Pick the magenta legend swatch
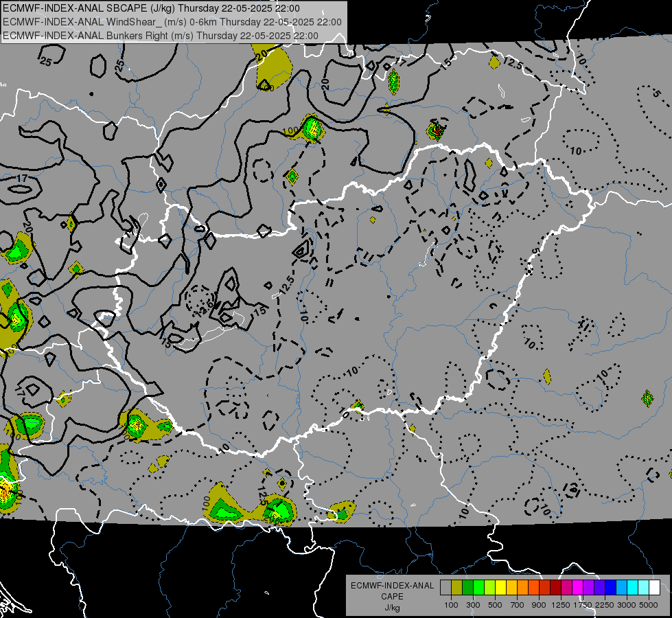The image size is (672, 618). (578, 588)
